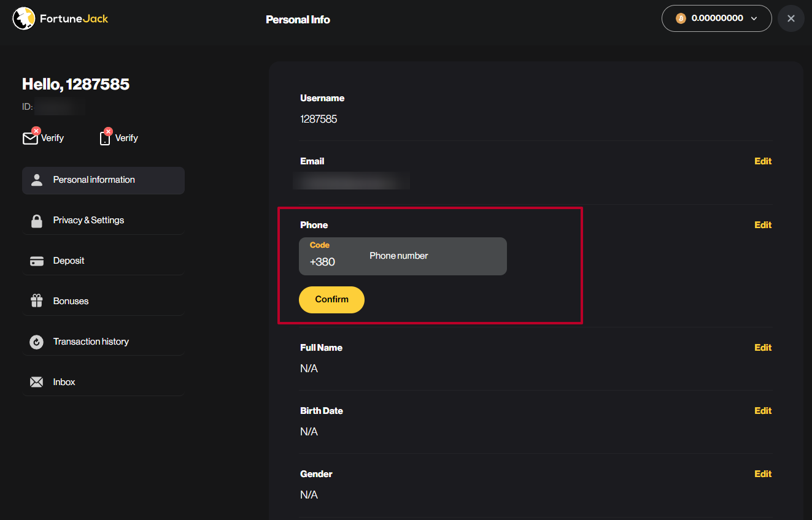Click the Personal Info header title
Image resolution: width=812 pixels, height=520 pixels.
(x=298, y=20)
